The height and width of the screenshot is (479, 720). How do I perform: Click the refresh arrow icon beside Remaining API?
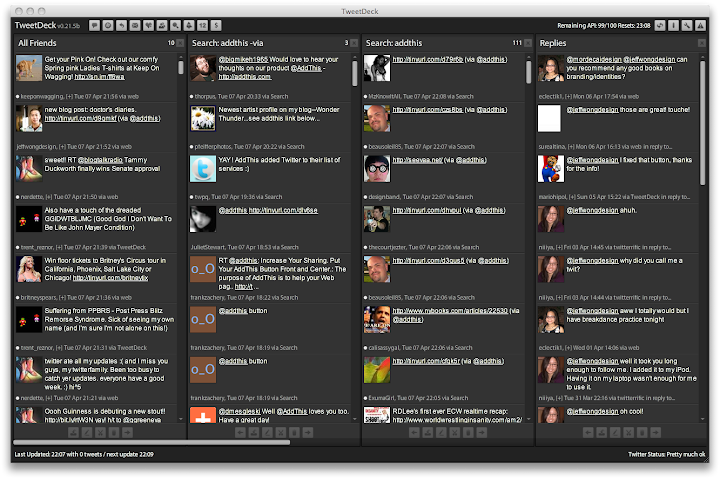[660, 26]
